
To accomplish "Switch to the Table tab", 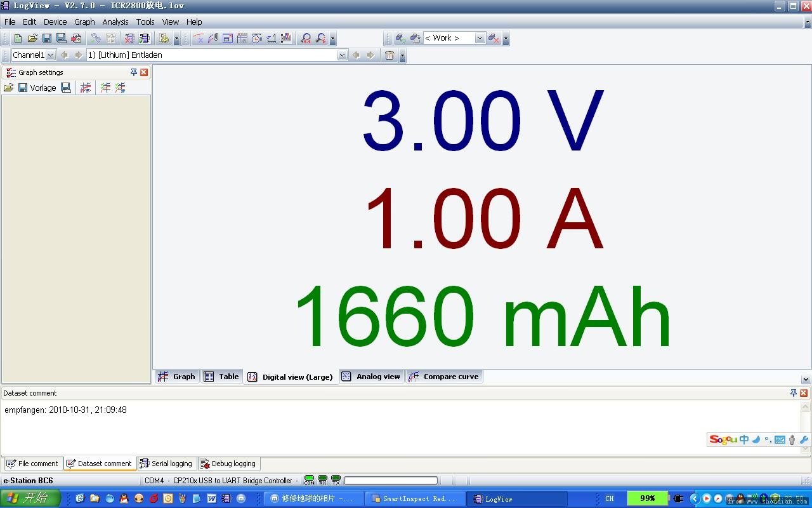I will (x=221, y=377).
